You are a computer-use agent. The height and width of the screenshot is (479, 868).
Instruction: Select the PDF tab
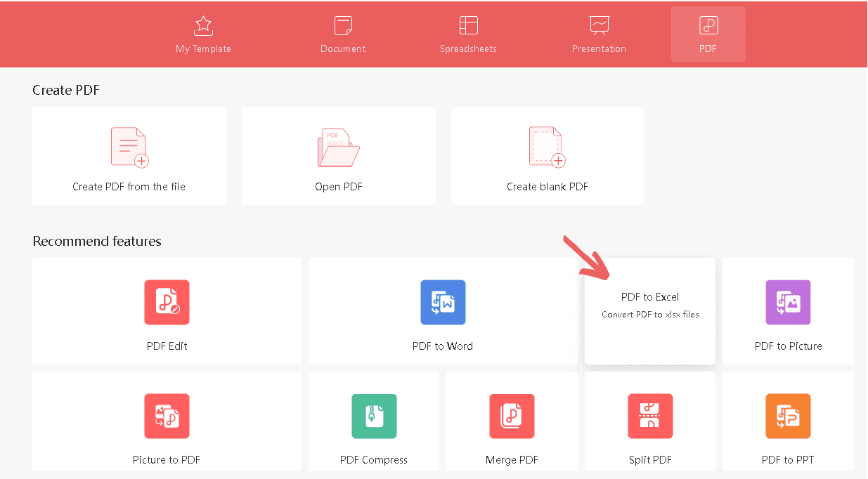[x=708, y=34]
